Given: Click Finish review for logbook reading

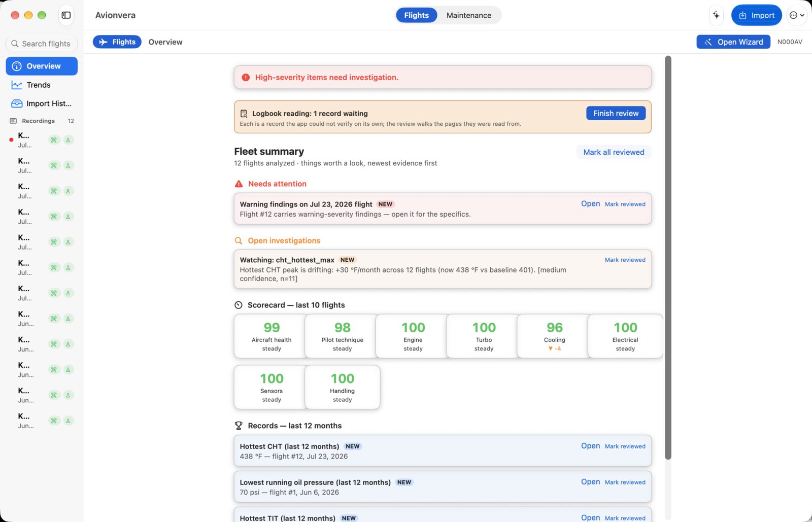Looking at the screenshot, I should 616,113.
